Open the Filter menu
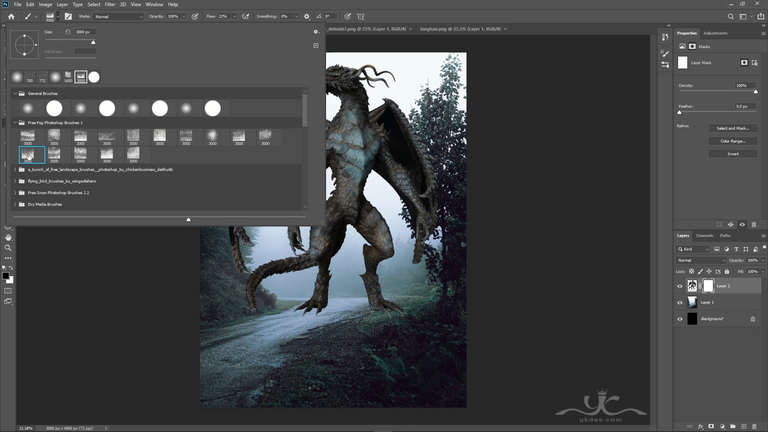 [x=110, y=4]
